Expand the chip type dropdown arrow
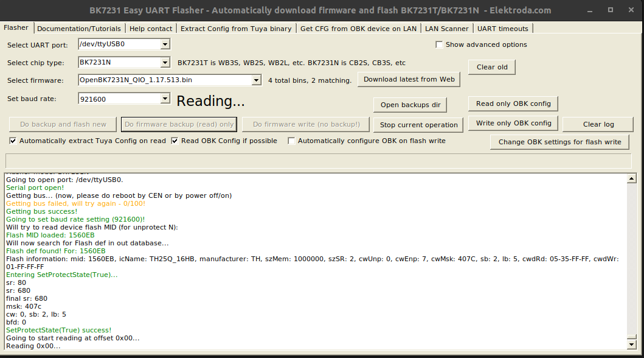644x358 pixels. coord(165,63)
